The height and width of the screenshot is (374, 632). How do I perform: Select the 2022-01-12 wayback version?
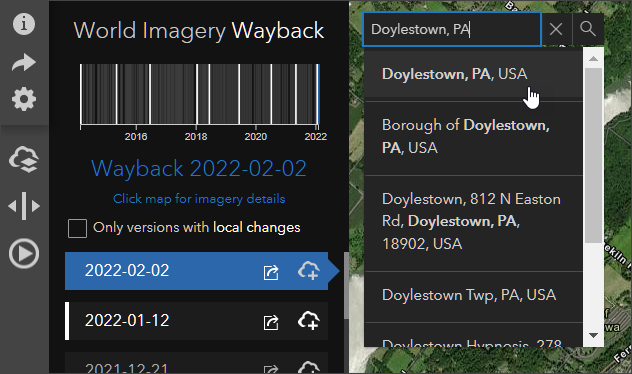196,321
